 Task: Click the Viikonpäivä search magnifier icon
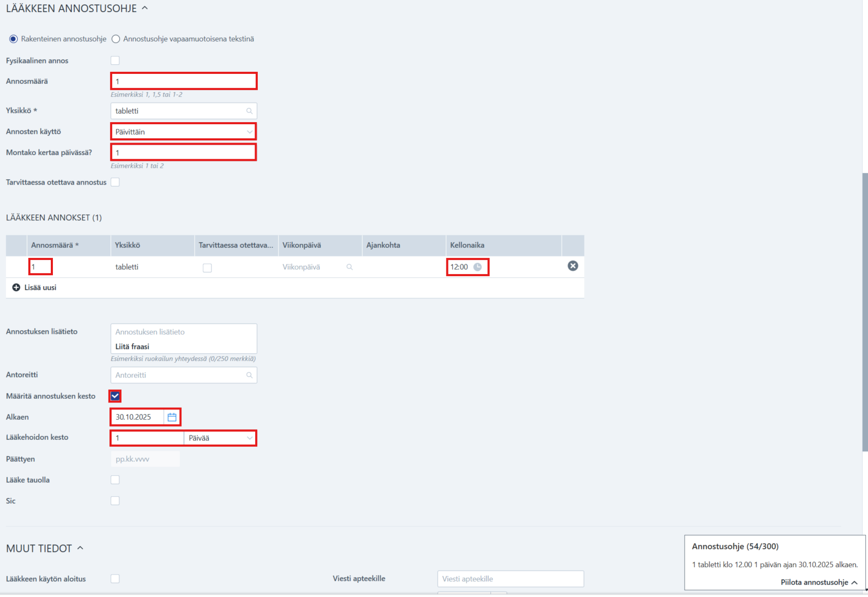coord(349,267)
